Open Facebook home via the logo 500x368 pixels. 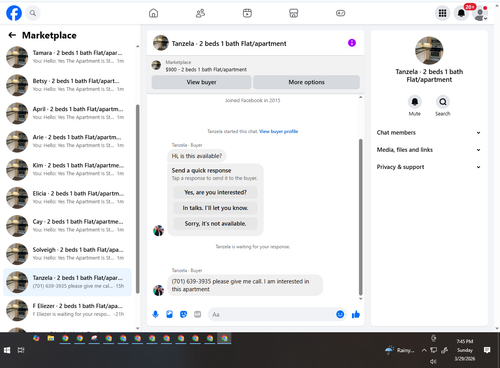tap(14, 13)
